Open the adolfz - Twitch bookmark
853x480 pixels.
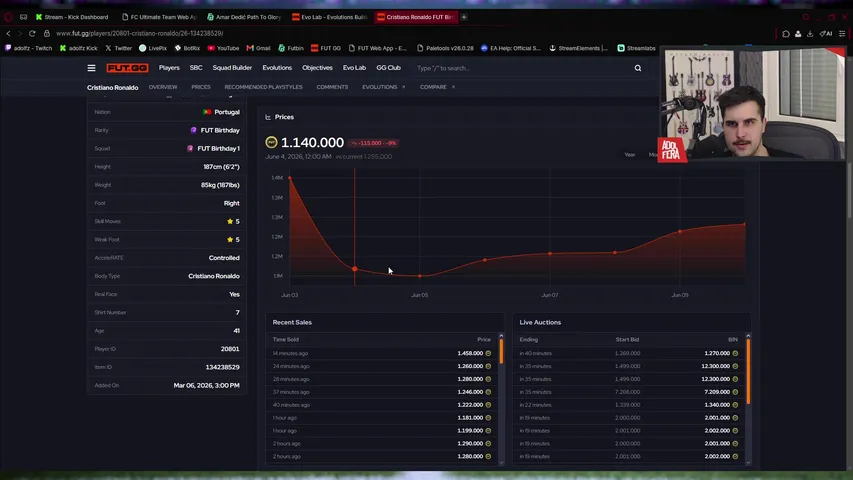[28, 48]
